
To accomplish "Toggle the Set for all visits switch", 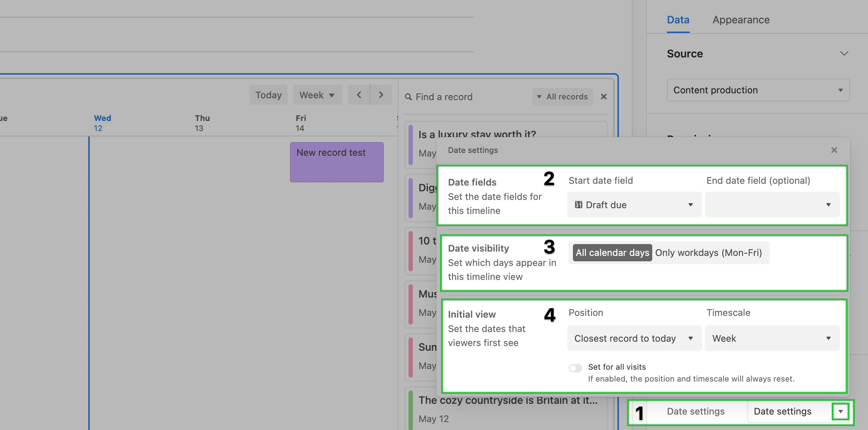I will tap(575, 368).
